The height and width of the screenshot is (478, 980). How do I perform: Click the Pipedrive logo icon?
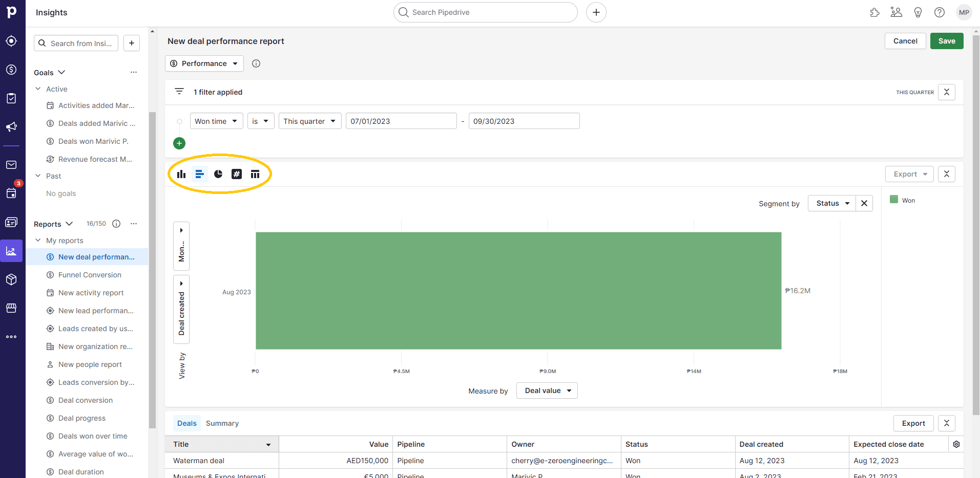click(x=11, y=11)
